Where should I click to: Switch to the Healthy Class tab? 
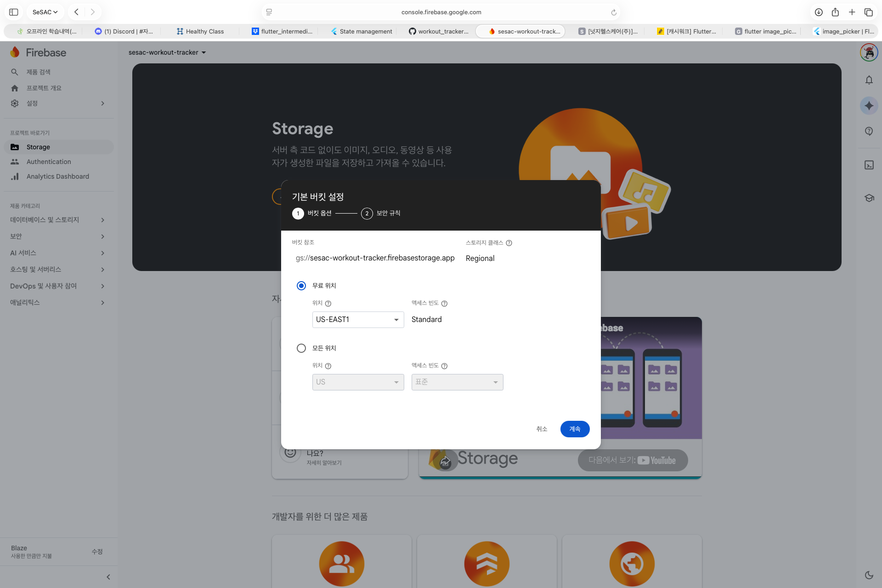click(200, 31)
